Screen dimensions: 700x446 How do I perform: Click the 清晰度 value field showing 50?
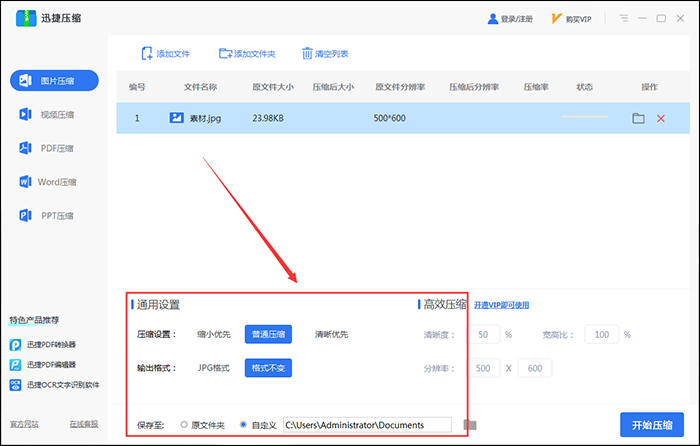tap(483, 334)
